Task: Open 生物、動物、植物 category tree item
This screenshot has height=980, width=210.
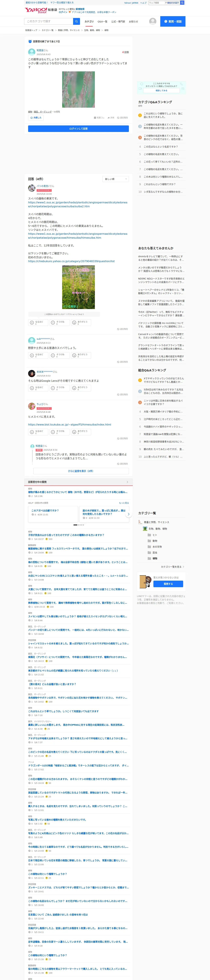Action: pyautogui.click(x=155, y=529)
